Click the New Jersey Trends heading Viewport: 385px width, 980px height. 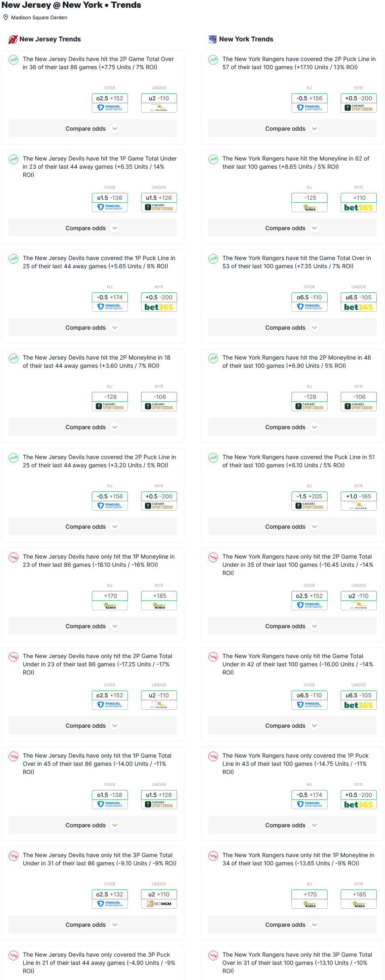pos(50,39)
